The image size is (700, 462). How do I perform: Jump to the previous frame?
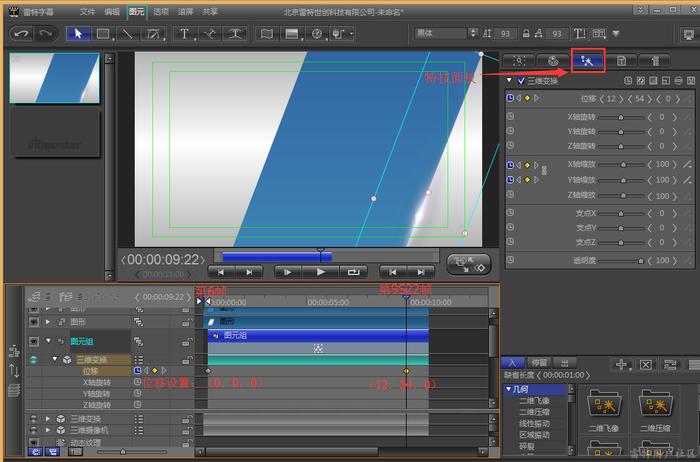[221, 272]
